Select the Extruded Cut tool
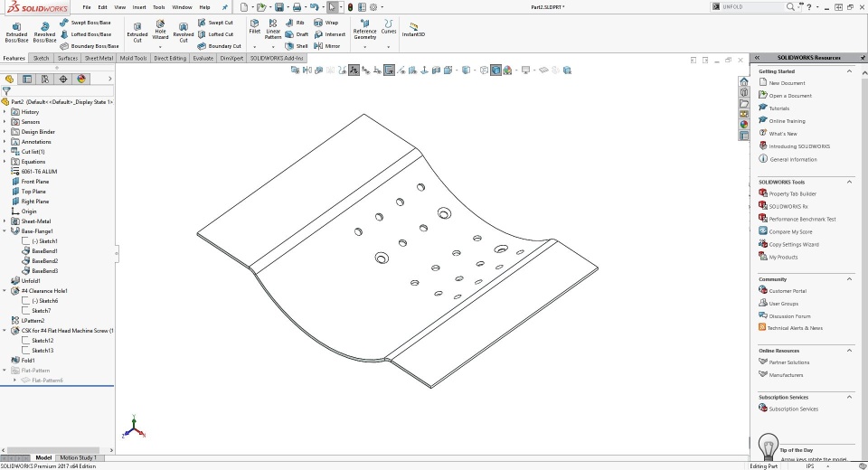 137,33
